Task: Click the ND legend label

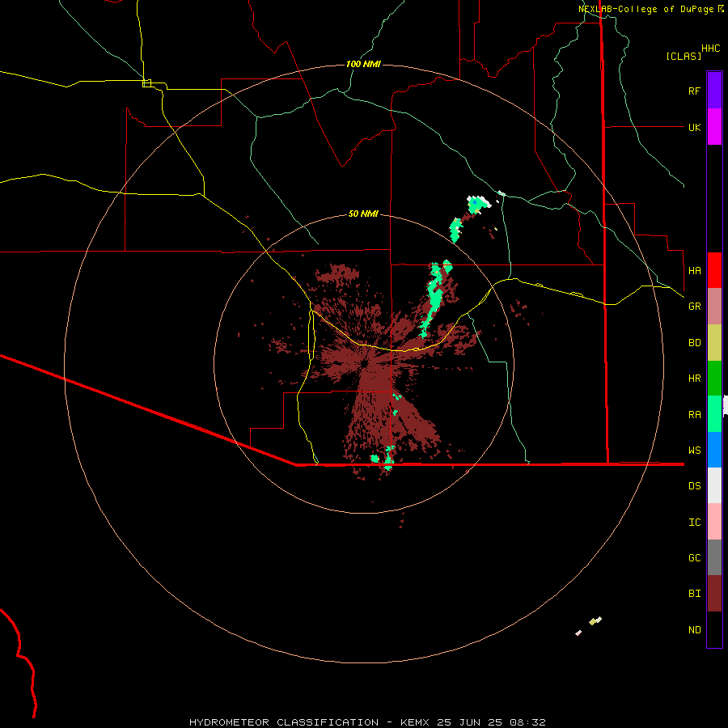Action: tap(694, 629)
